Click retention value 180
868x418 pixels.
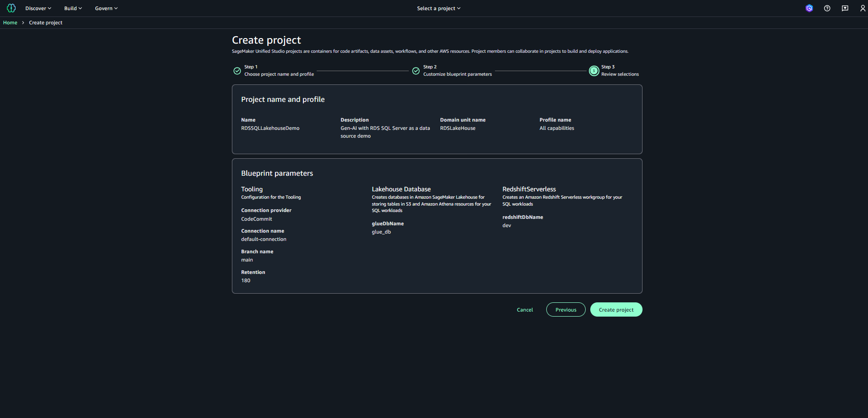[x=246, y=281]
